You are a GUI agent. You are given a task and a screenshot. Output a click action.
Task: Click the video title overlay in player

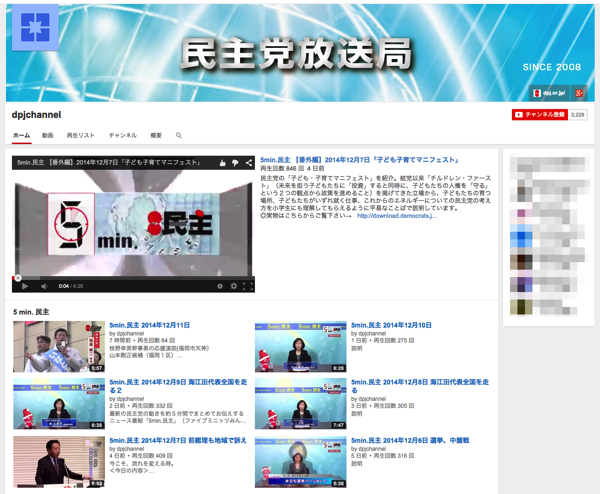109,162
